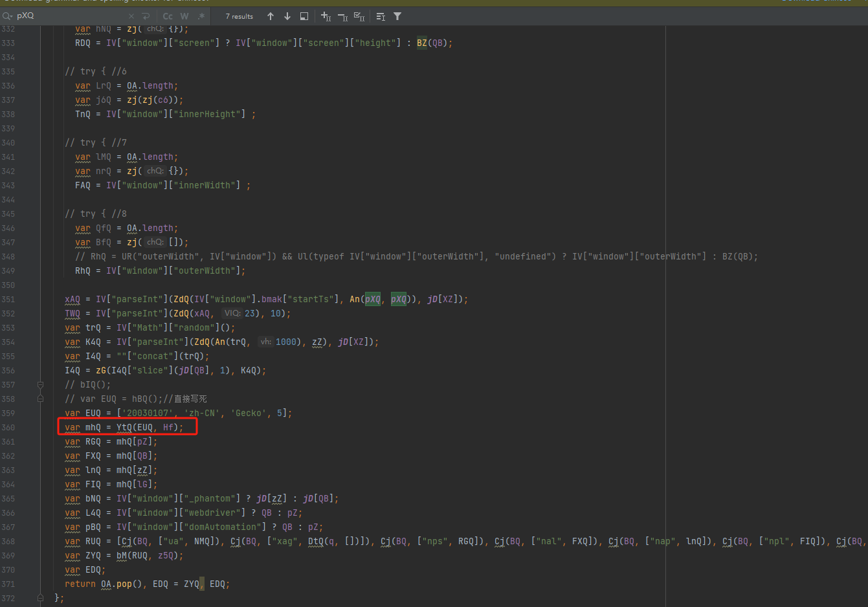Viewport: 868px width, 607px height.
Task: Open results in Find tool window icon
Action: [304, 16]
